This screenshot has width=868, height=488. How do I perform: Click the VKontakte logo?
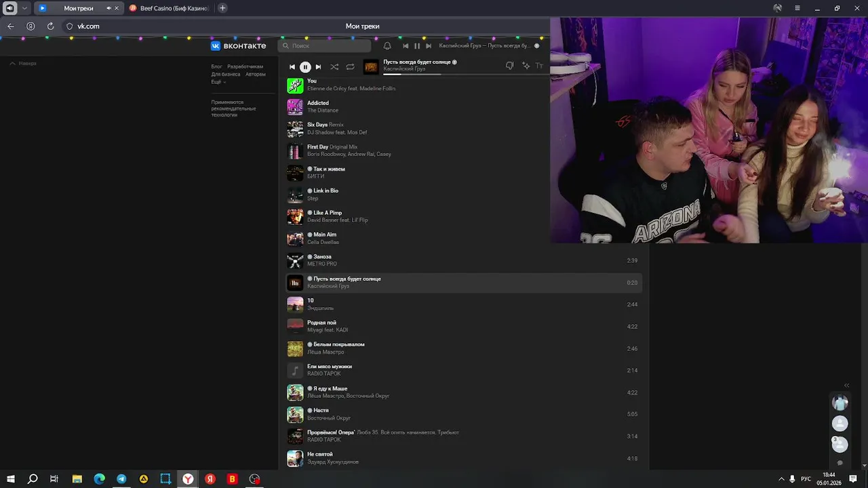[x=238, y=46]
